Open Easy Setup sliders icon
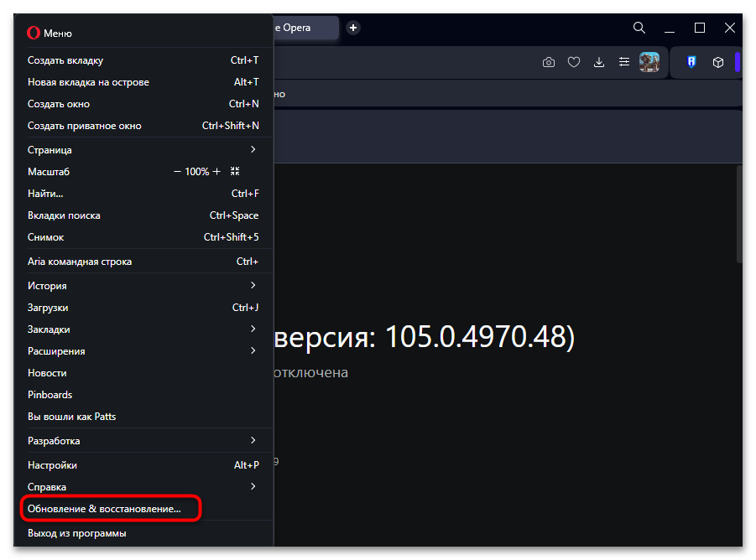Screen dimensions: 756x560 pyautogui.click(x=624, y=62)
